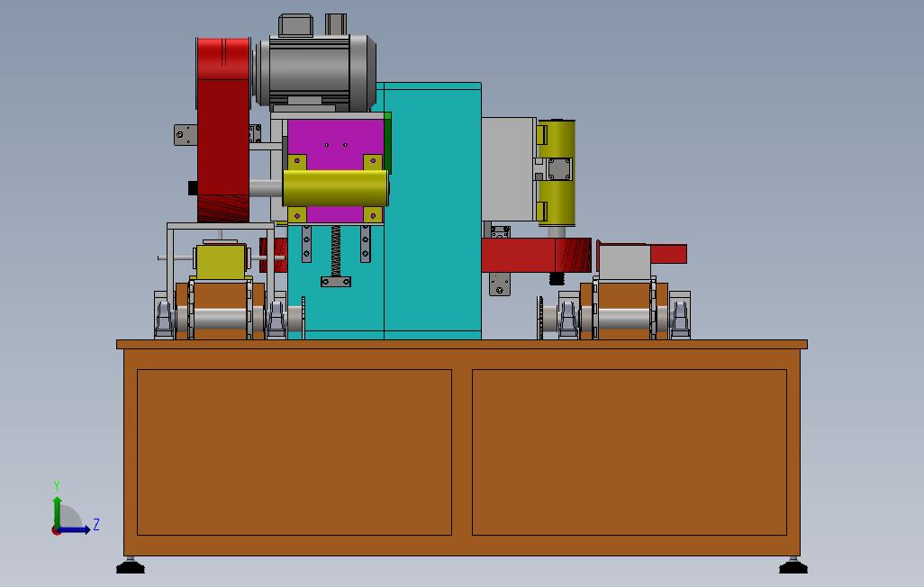The image size is (924, 587).
Task: Select the right cabinet door panel
Action: [630, 452]
